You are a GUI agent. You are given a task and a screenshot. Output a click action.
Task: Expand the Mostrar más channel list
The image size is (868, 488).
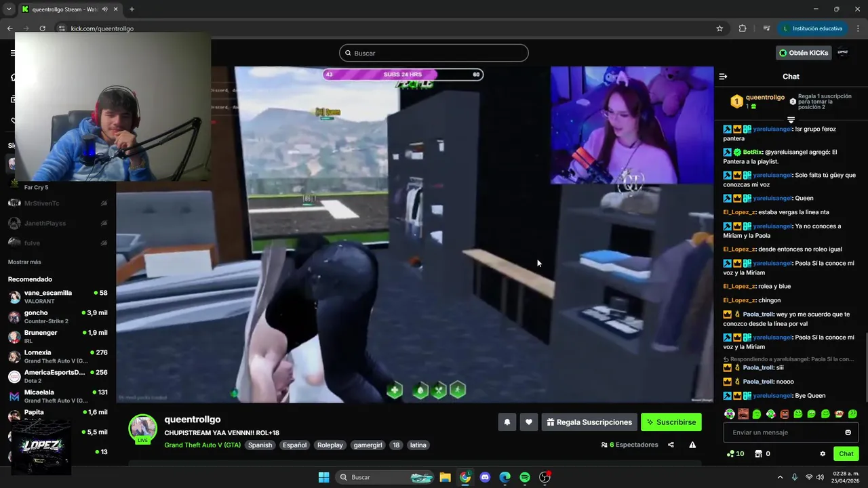point(24,262)
